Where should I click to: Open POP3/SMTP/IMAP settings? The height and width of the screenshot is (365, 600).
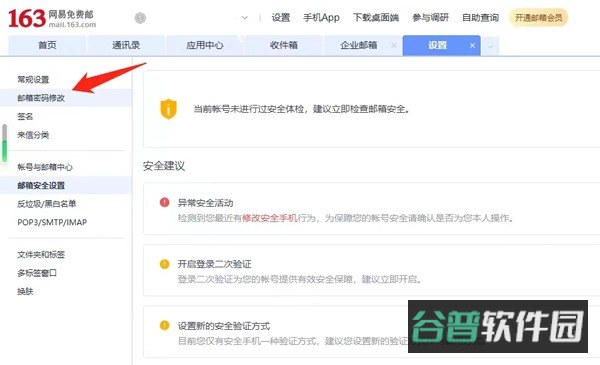[x=52, y=222]
